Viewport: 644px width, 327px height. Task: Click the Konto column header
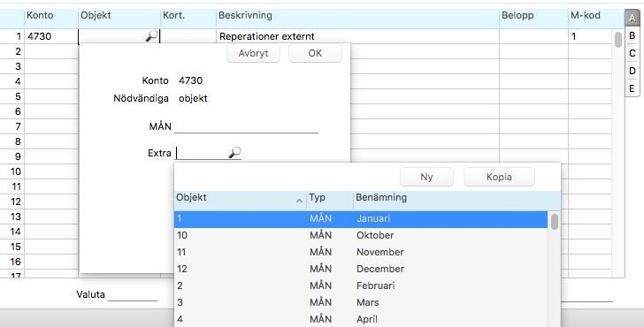point(51,16)
